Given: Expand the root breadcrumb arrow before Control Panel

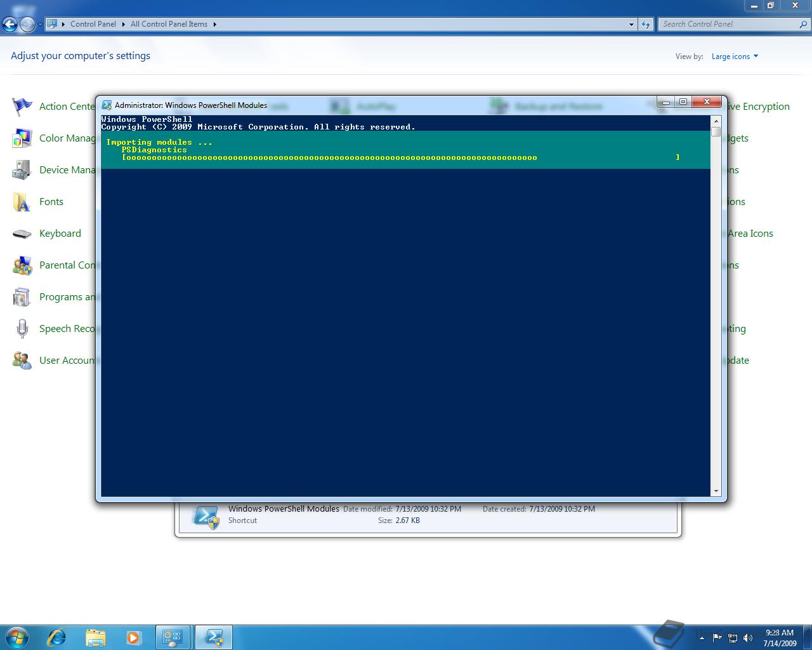Looking at the screenshot, I should point(63,24).
